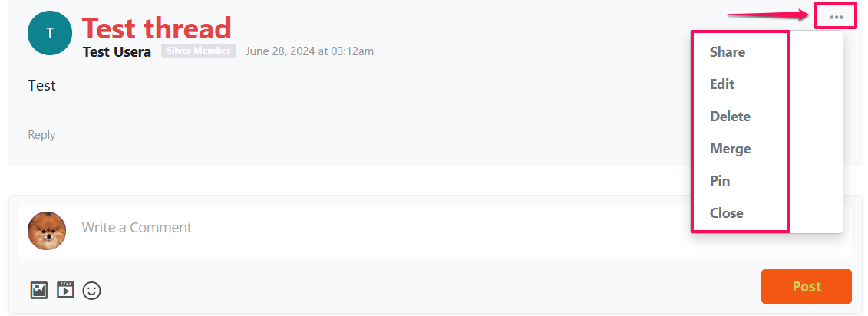Click the Pomeranian dog profile picture
Screen dimensions: 868x316
tap(47, 231)
